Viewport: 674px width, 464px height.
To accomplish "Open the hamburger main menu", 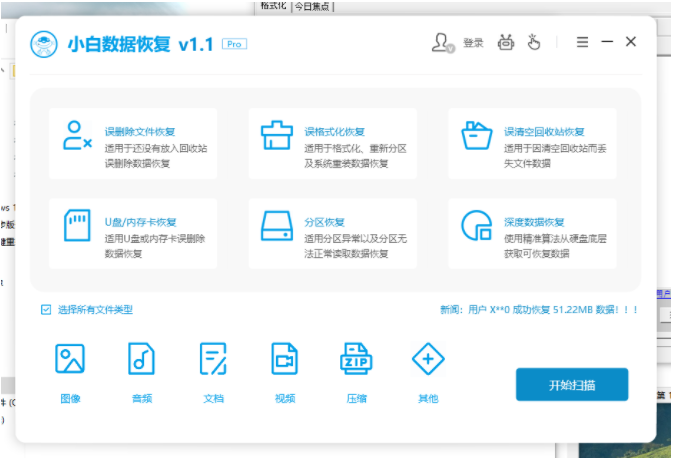I will 582,42.
